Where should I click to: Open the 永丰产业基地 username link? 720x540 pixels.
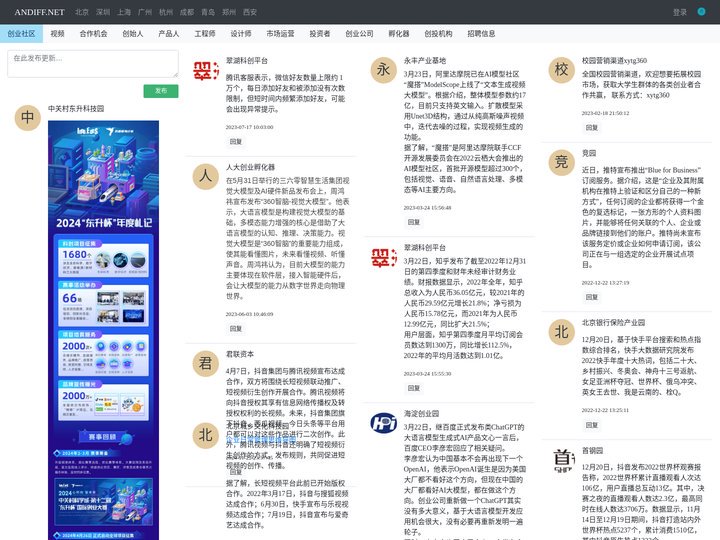[x=425, y=61]
